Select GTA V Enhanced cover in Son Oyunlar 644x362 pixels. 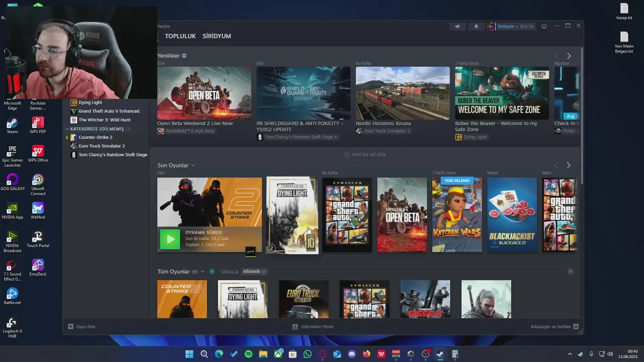tap(347, 215)
